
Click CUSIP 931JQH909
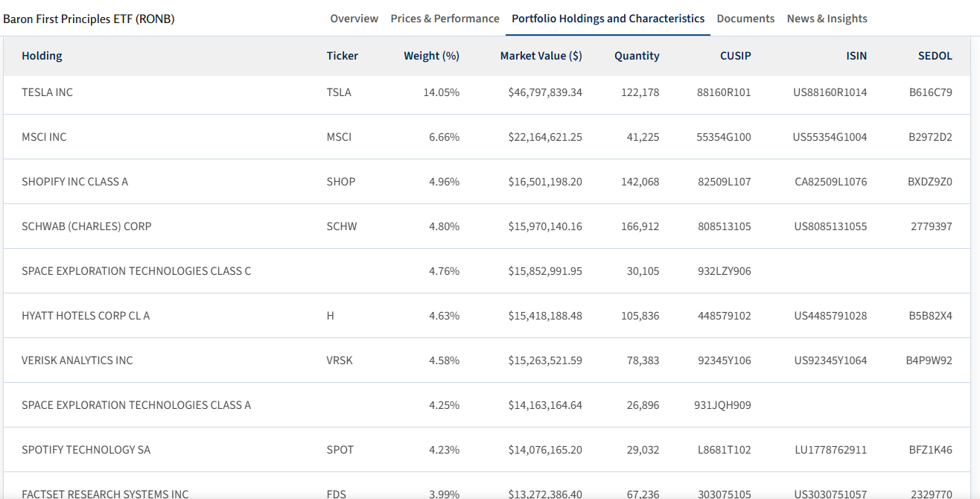[722, 405]
